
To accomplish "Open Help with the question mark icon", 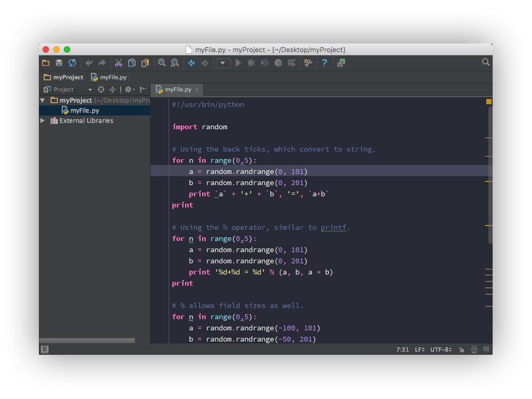I will tap(325, 63).
